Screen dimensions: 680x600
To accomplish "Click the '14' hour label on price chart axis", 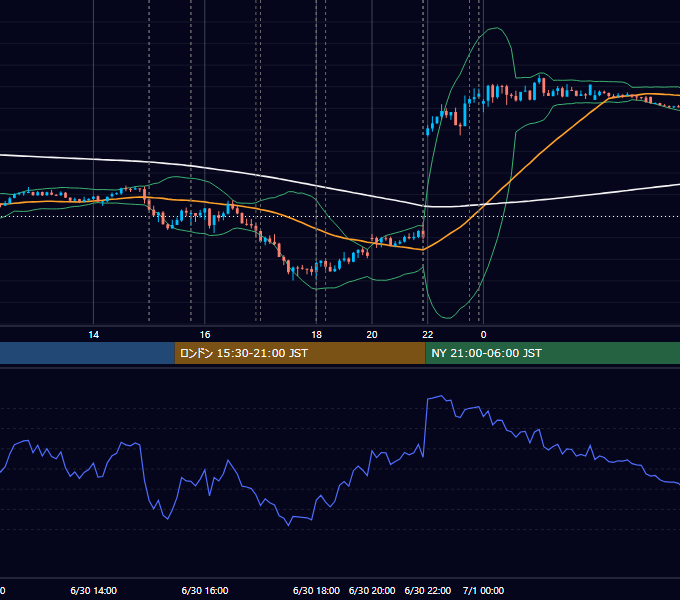I will click(x=93, y=335).
